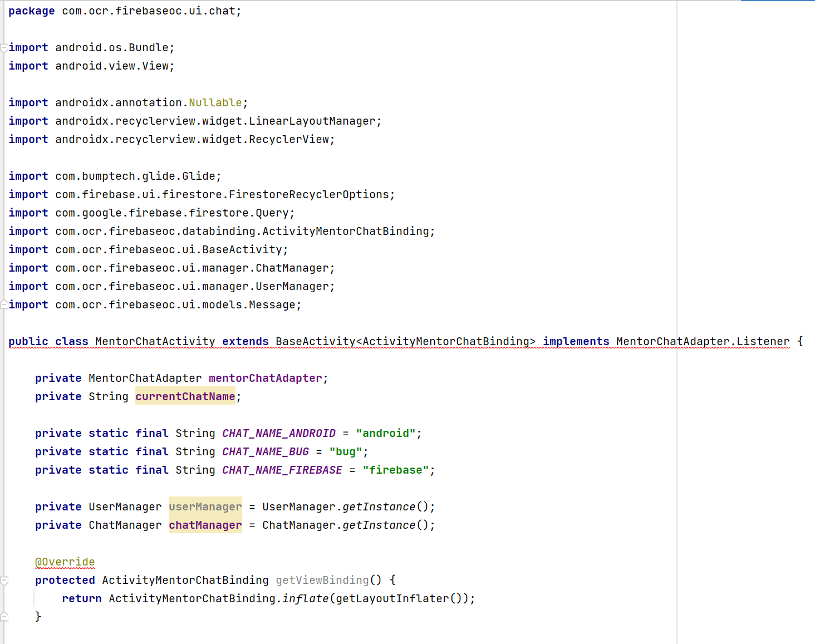Click the CHAT_NAME_BUG constant
The width and height of the screenshot is (815, 644).
tap(266, 452)
